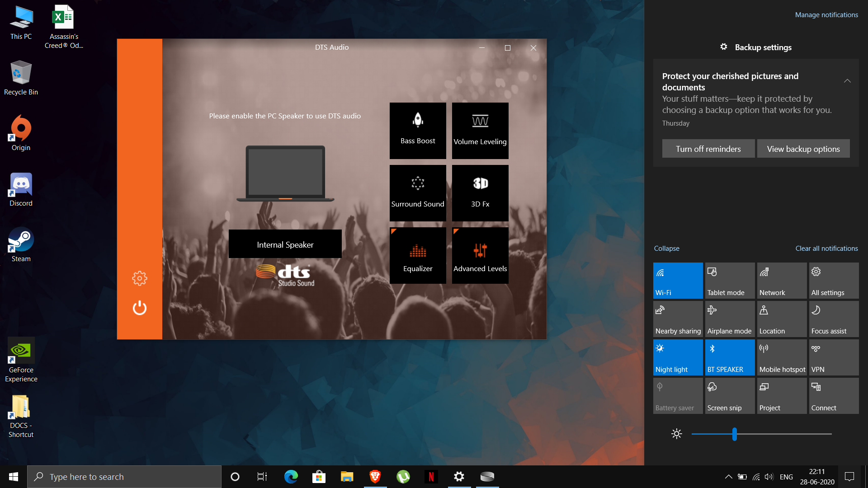The image size is (868, 488).
Task: Select the Internal Speaker device button
Action: (285, 244)
